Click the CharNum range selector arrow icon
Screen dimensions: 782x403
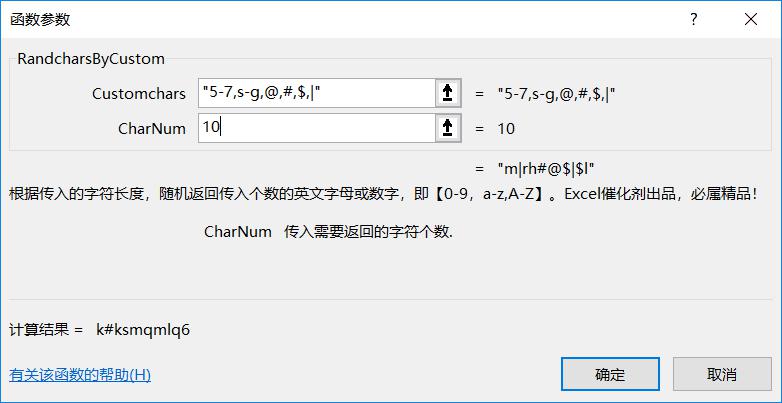click(x=448, y=128)
